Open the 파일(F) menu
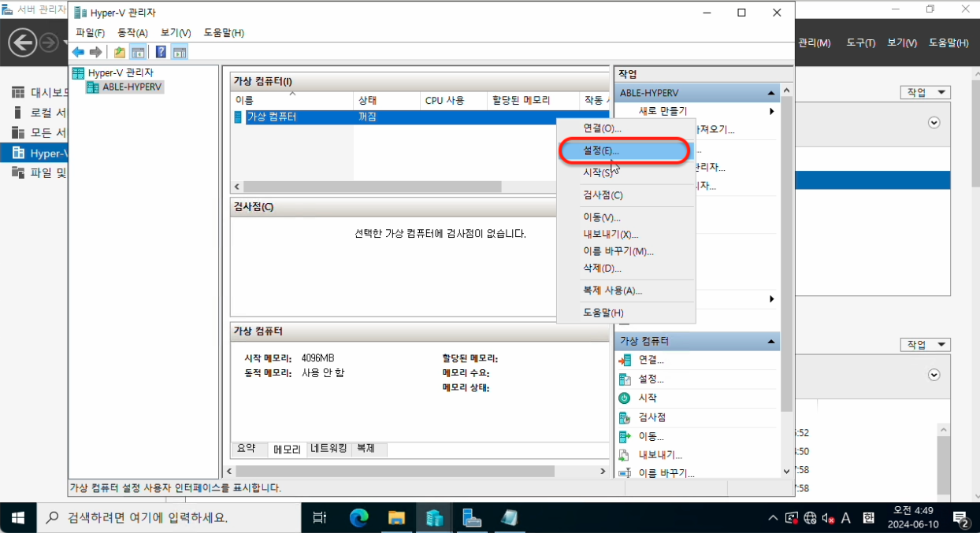 tap(91, 32)
